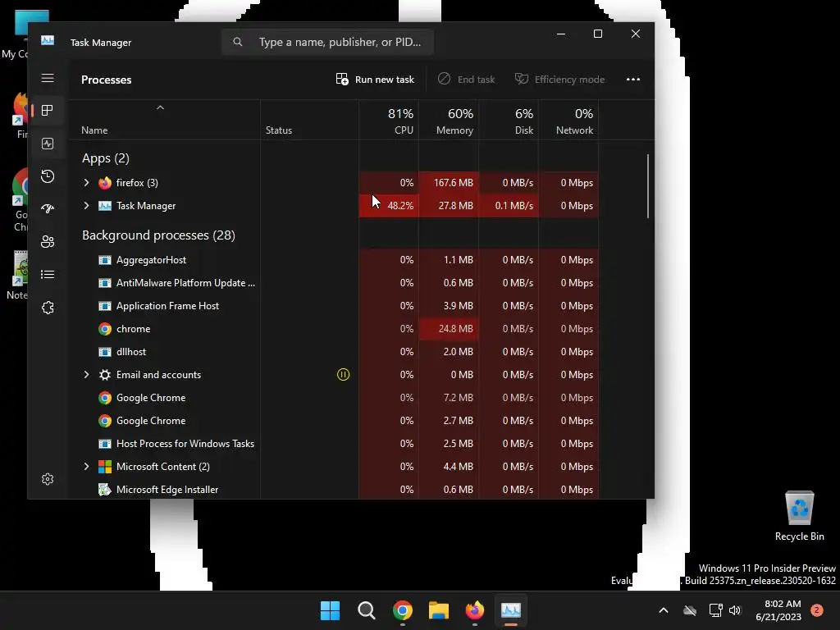Expand the Microsoft Content (2) group

(86, 467)
